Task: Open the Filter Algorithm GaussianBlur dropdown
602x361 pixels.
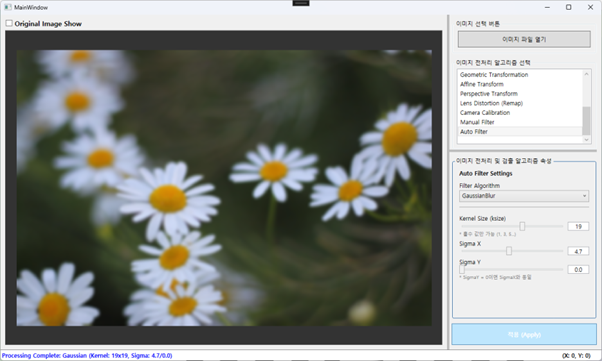Action: [524, 196]
